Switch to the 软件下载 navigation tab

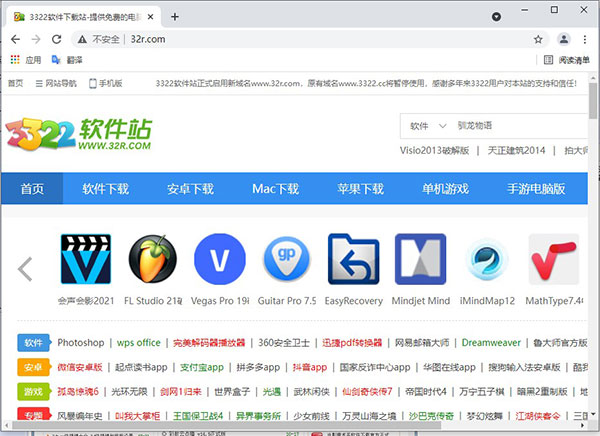click(x=105, y=188)
